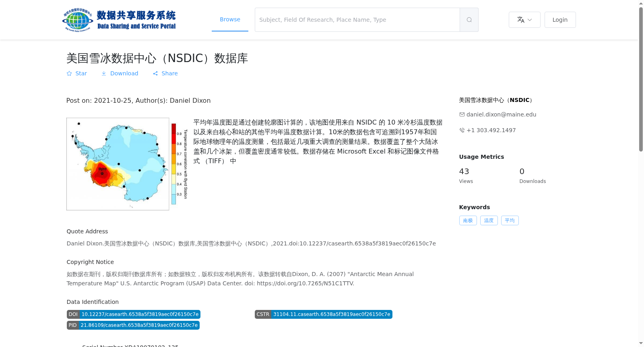The width and height of the screenshot is (644, 347).
Task: Star this dataset
Action: (77, 73)
